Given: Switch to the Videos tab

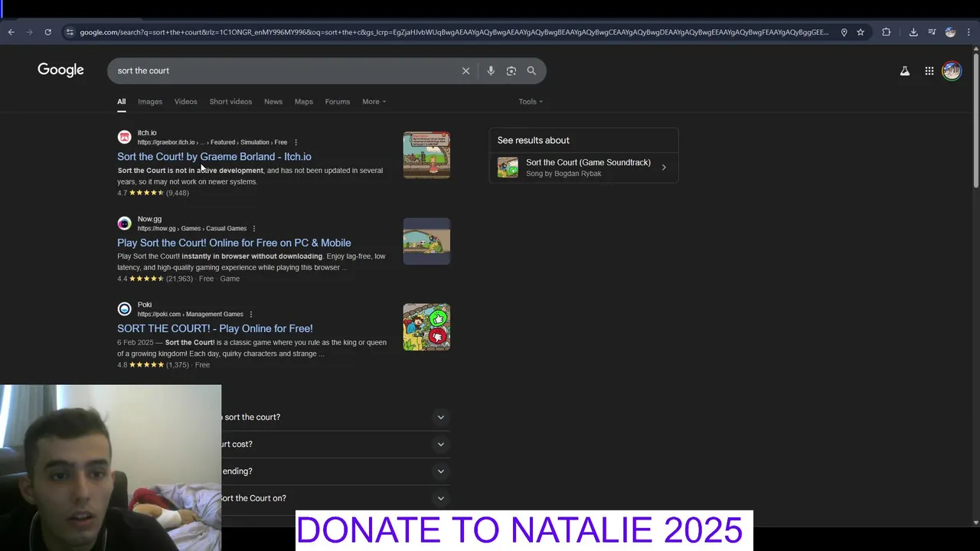Looking at the screenshot, I should pyautogui.click(x=185, y=102).
